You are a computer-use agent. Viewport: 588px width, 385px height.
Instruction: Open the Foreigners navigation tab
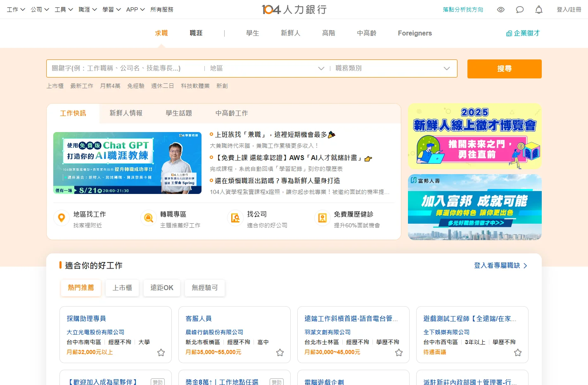415,33
